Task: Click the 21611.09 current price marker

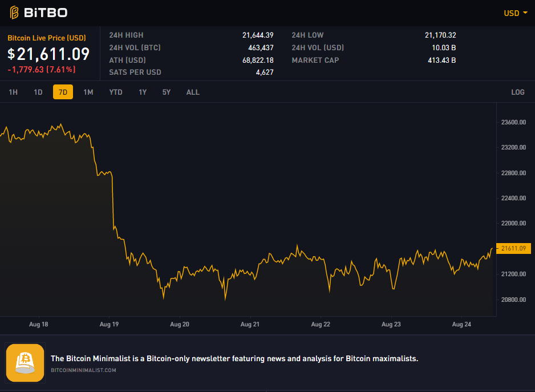Action: point(513,248)
